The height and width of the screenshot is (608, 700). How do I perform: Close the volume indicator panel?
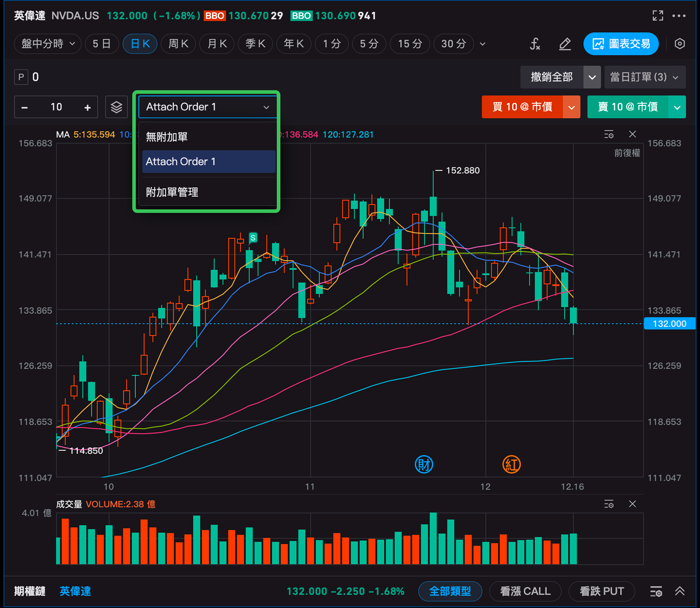coord(632,504)
